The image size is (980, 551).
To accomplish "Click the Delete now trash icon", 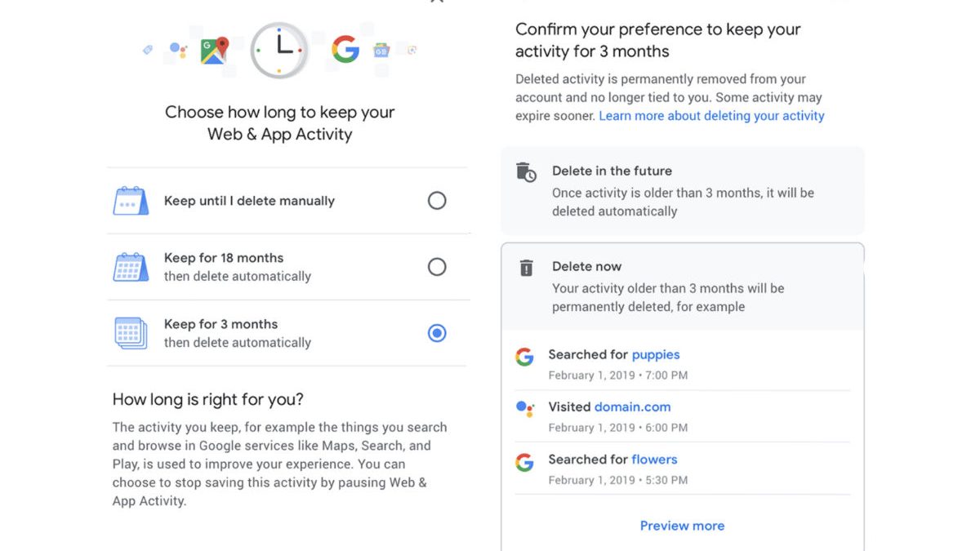I will [x=526, y=268].
